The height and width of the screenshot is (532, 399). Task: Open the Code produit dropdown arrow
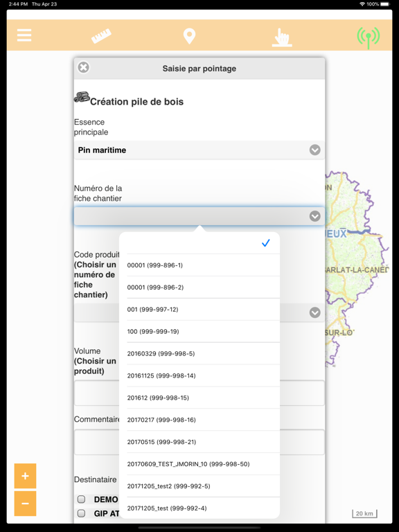315,312
